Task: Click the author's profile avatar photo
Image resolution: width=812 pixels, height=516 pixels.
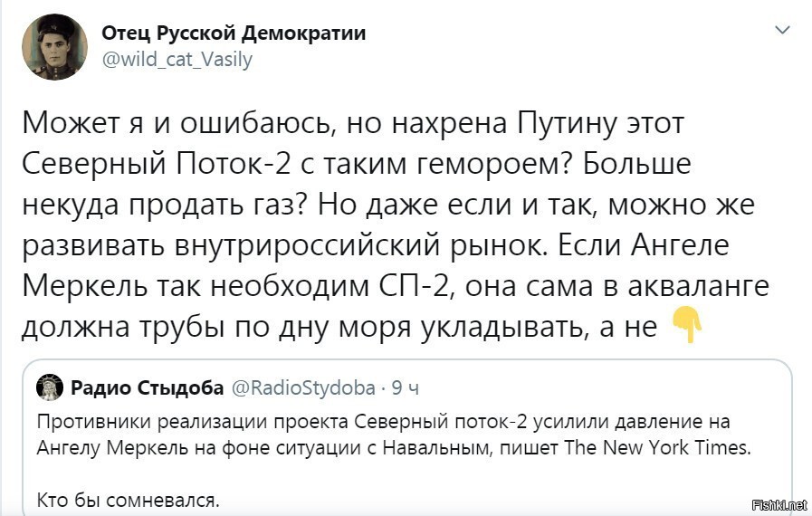Action: click(x=54, y=47)
